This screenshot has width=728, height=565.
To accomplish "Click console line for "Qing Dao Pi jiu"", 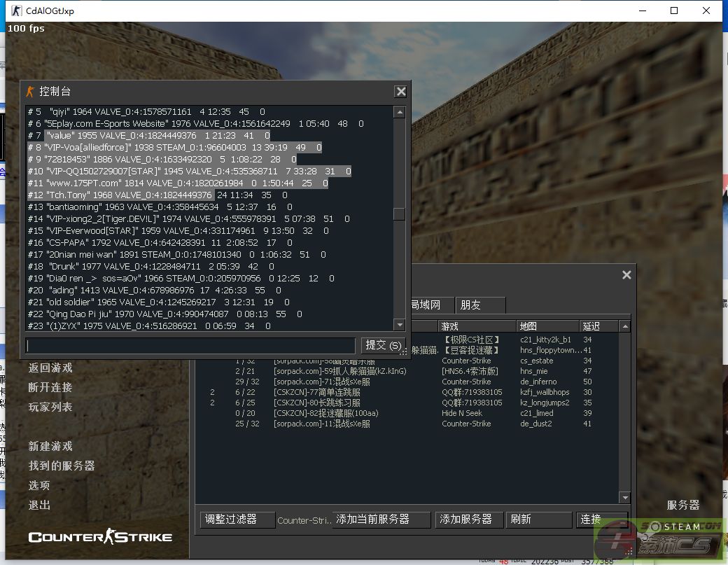I will click(x=164, y=314).
